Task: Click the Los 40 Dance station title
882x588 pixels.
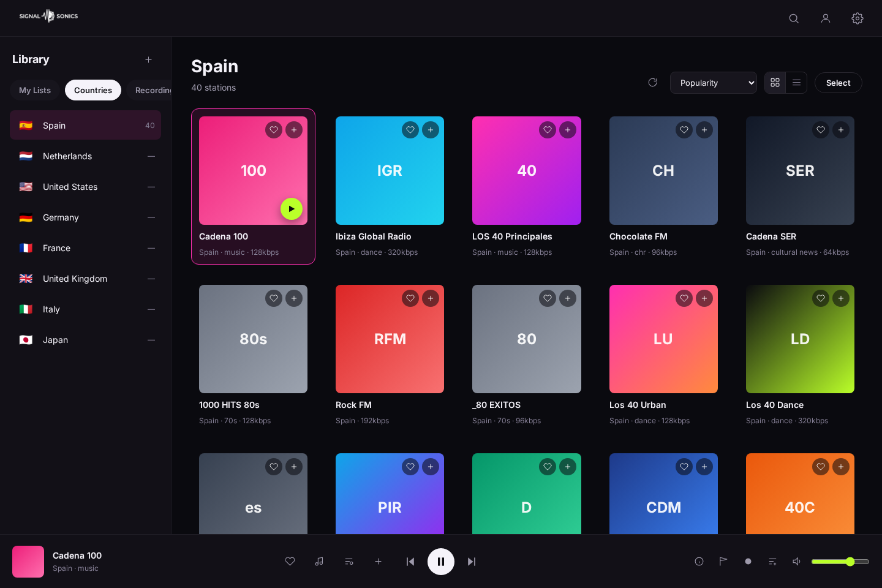Action: (x=775, y=405)
